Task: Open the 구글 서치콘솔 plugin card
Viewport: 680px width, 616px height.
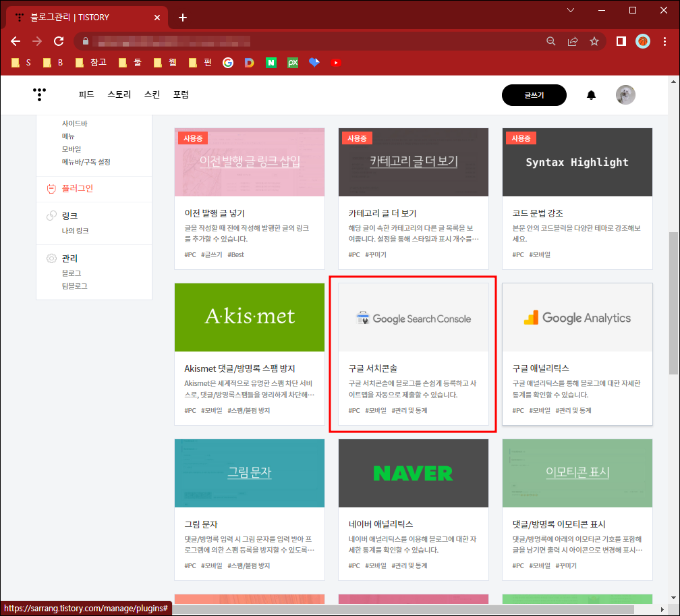Action: point(414,354)
